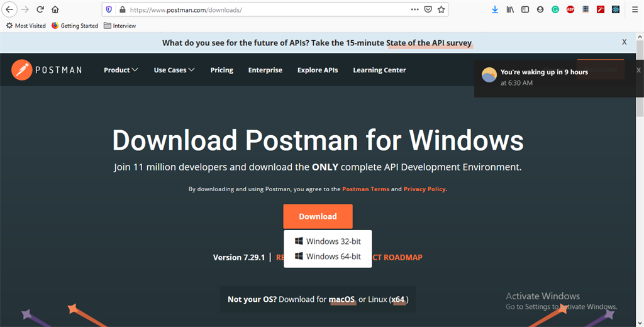The height and width of the screenshot is (327, 644).
Task: Choose Windows 32-bit from the dropdown
Action: tap(328, 241)
